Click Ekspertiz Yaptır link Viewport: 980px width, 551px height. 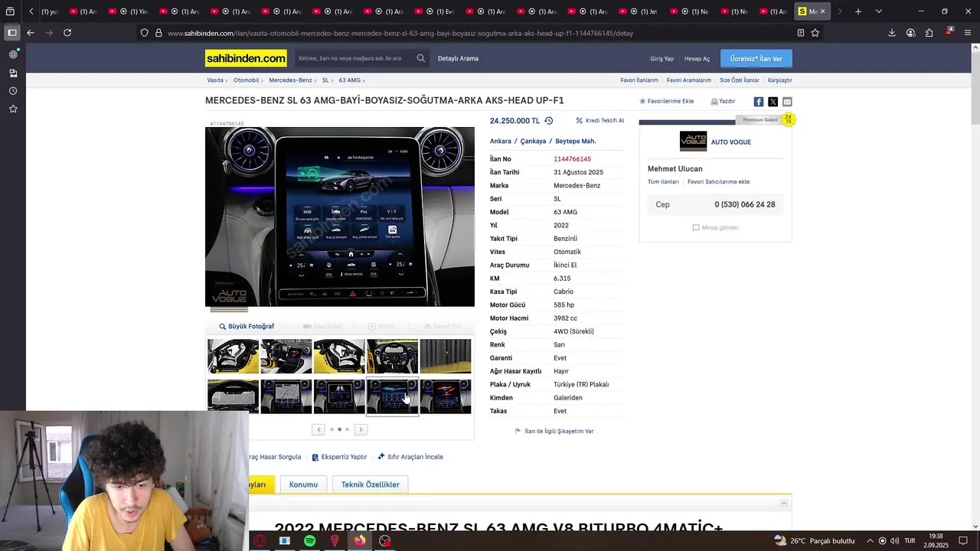tap(339, 457)
